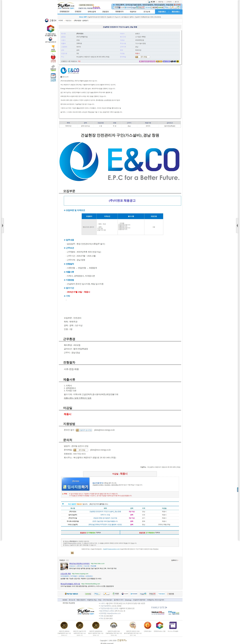
Task: Open the 취업족보 menu
Action: point(133,12)
